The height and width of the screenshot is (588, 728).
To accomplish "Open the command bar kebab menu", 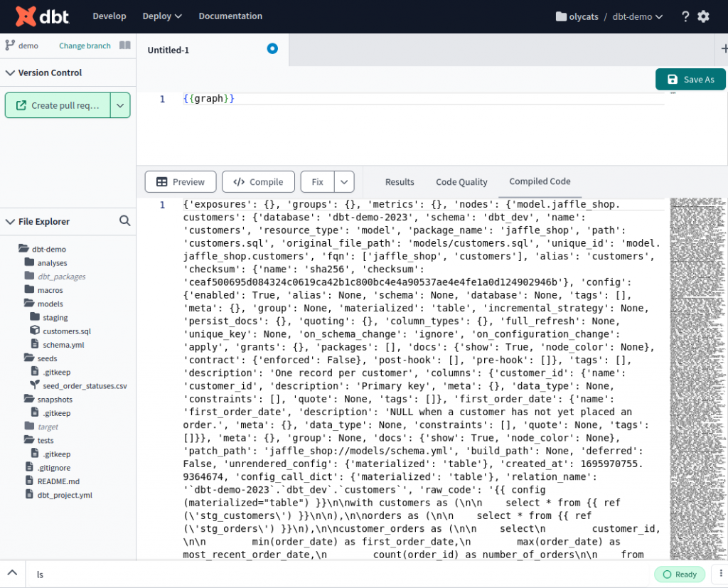I will click(721, 574).
